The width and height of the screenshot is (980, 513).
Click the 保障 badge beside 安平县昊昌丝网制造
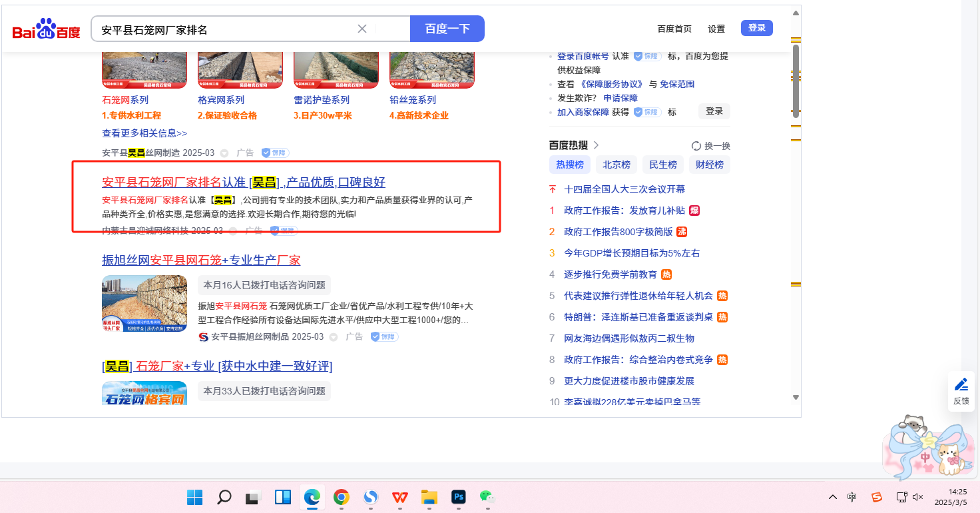(x=275, y=153)
